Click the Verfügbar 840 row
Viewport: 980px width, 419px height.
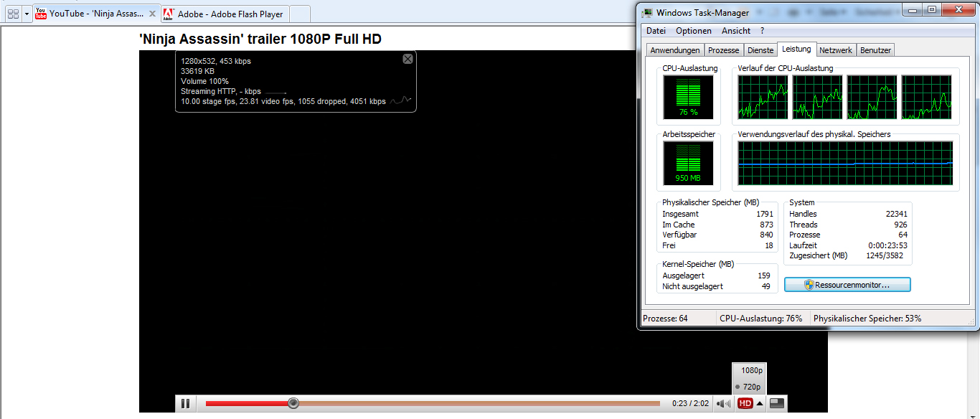(717, 235)
